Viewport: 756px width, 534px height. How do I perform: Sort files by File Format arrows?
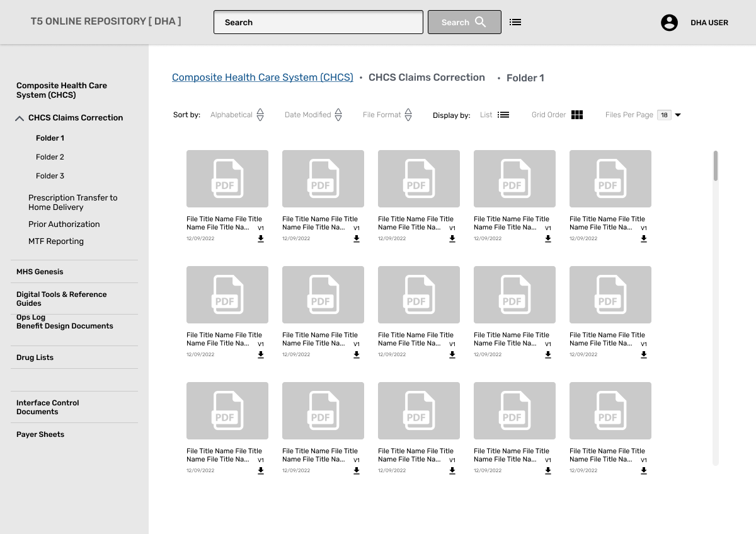click(x=408, y=115)
